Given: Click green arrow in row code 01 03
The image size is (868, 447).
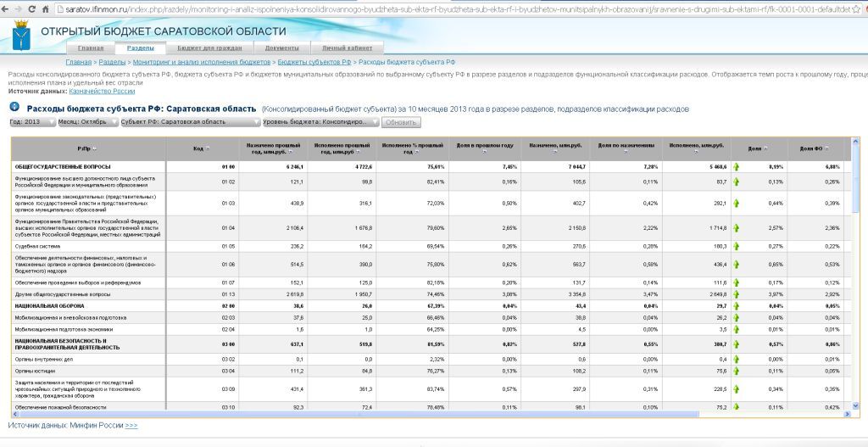Looking at the screenshot, I should (737, 204).
